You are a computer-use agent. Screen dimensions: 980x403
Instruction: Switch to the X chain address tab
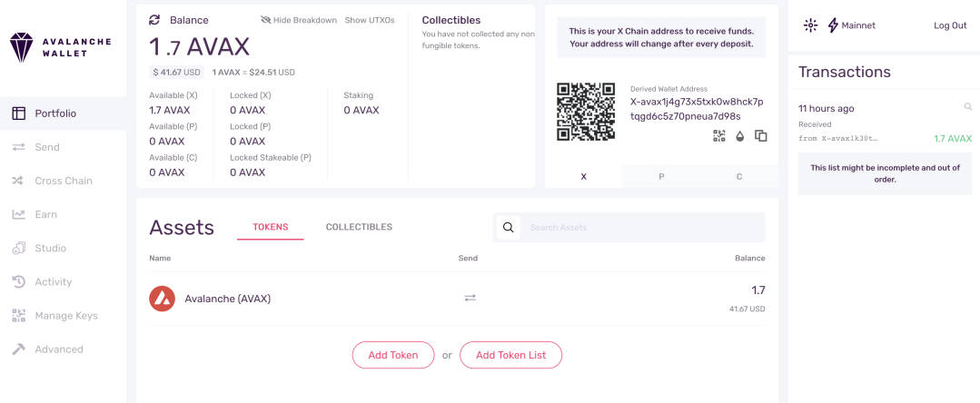click(584, 177)
